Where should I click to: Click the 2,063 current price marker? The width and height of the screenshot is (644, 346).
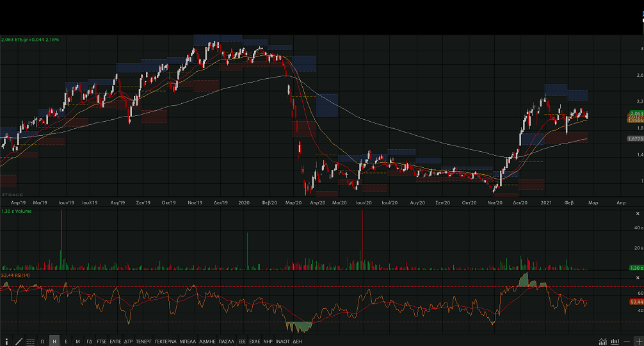click(635, 113)
